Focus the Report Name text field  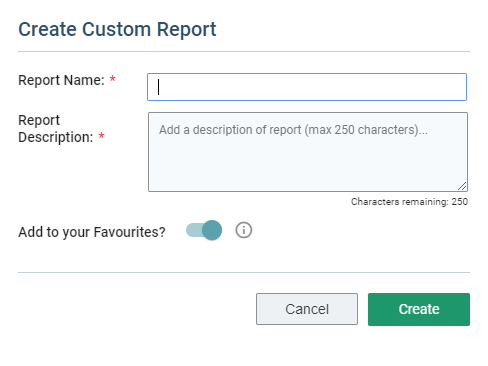click(307, 87)
